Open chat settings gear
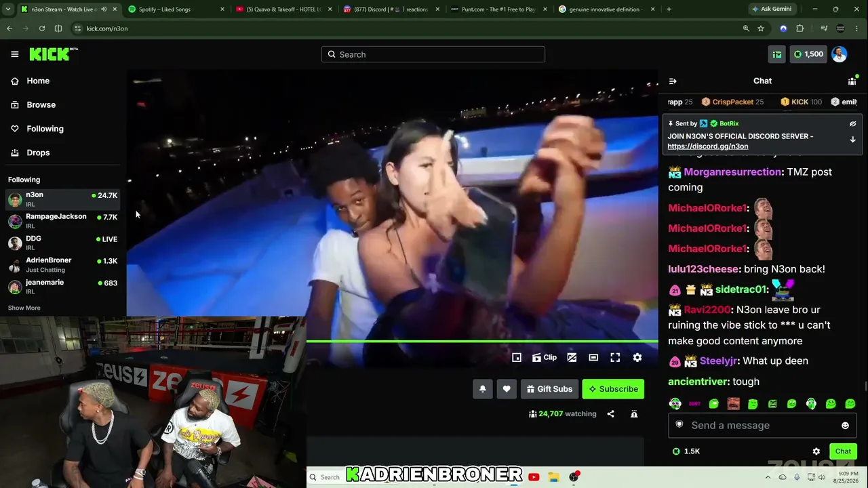Image resolution: width=868 pixels, height=488 pixels. coord(816,451)
